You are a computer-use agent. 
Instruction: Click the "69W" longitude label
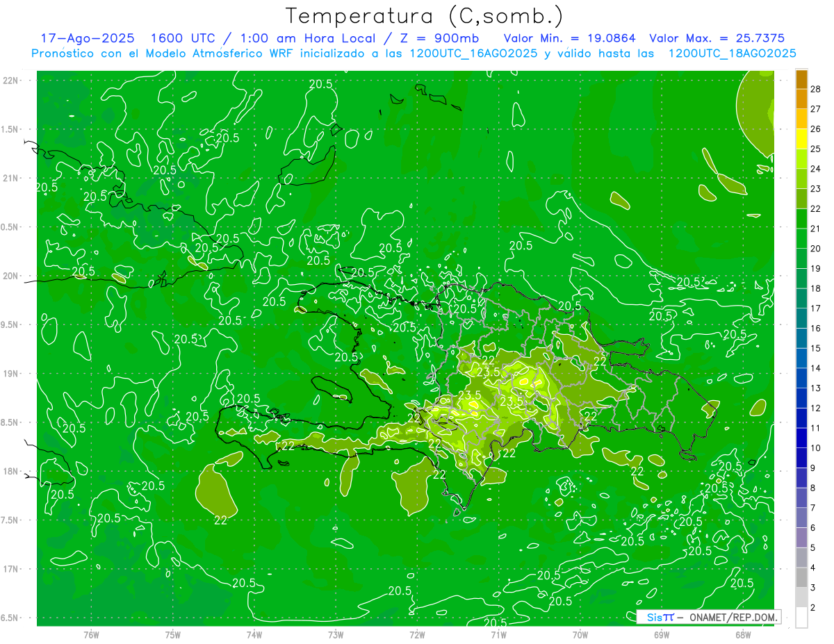[x=662, y=634]
